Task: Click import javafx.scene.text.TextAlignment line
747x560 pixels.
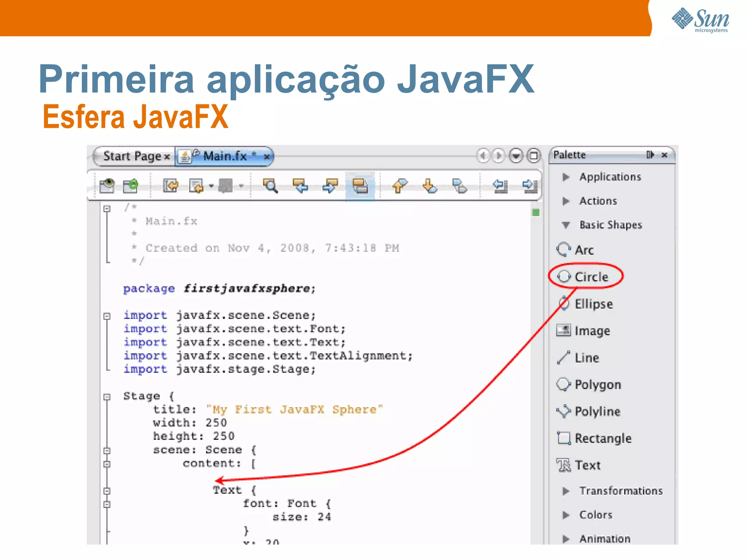Action: [x=268, y=356]
